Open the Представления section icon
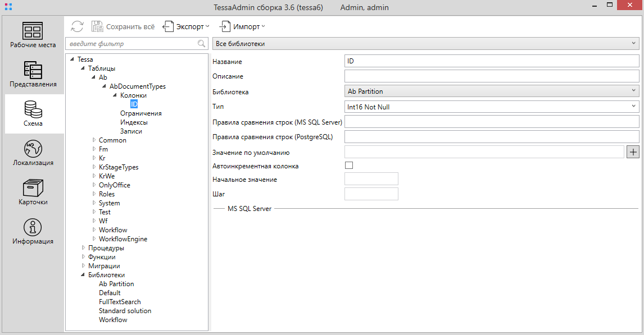644x335 pixels. pos(33,71)
